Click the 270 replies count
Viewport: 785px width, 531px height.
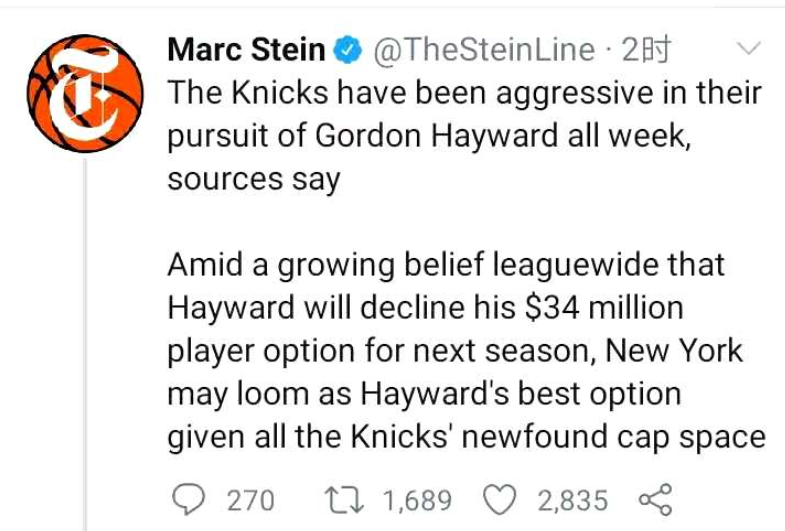click(x=251, y=500)
